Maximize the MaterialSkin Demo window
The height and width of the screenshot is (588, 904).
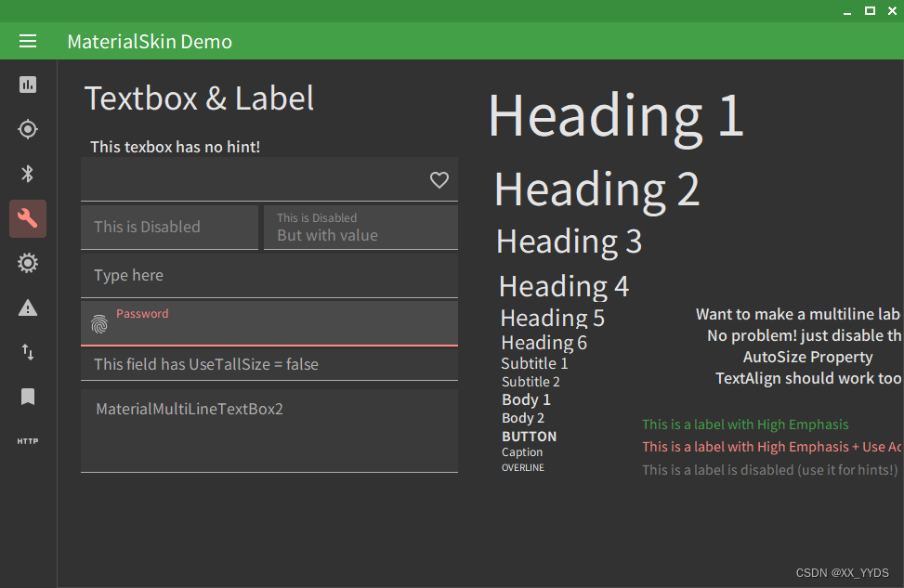(870, 11)
